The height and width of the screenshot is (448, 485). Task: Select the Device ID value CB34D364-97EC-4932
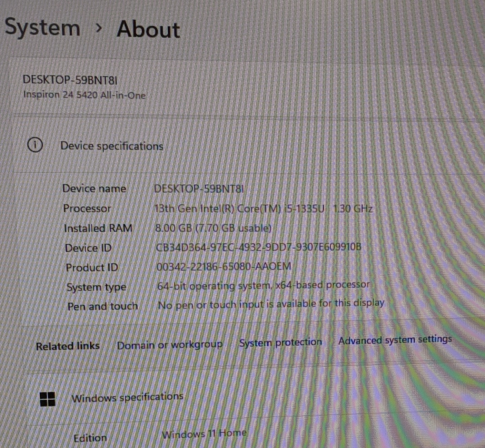[x=259, y=247]
